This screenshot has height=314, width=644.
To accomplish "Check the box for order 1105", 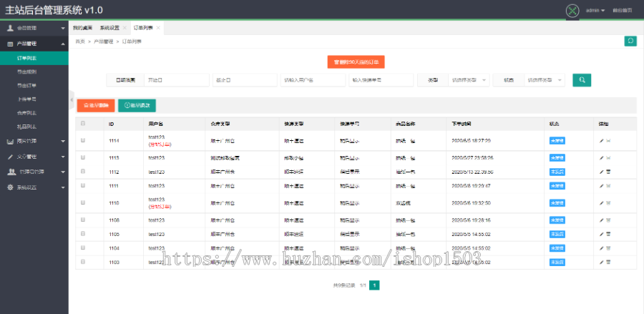I will [x=83, y=234].
